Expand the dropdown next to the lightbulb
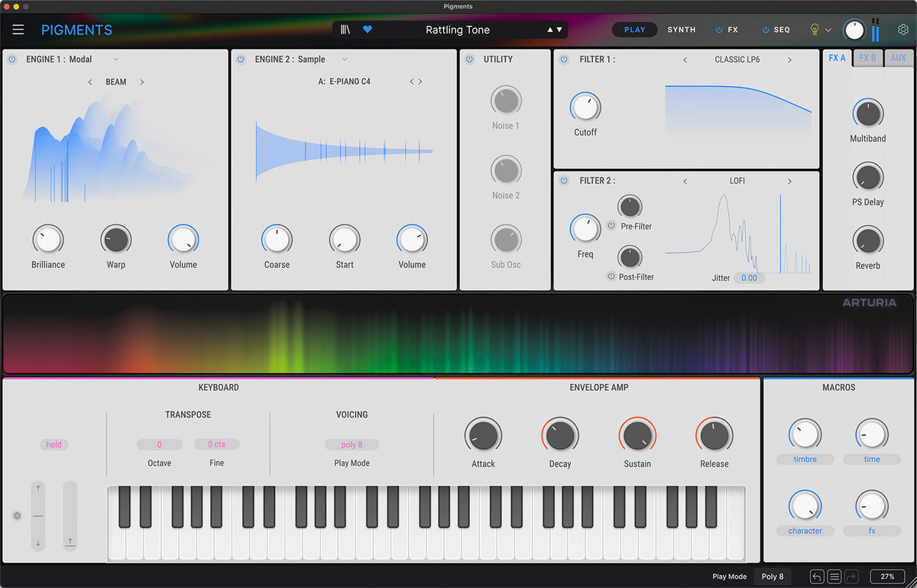Screen dimensions: 917x588 828,31
